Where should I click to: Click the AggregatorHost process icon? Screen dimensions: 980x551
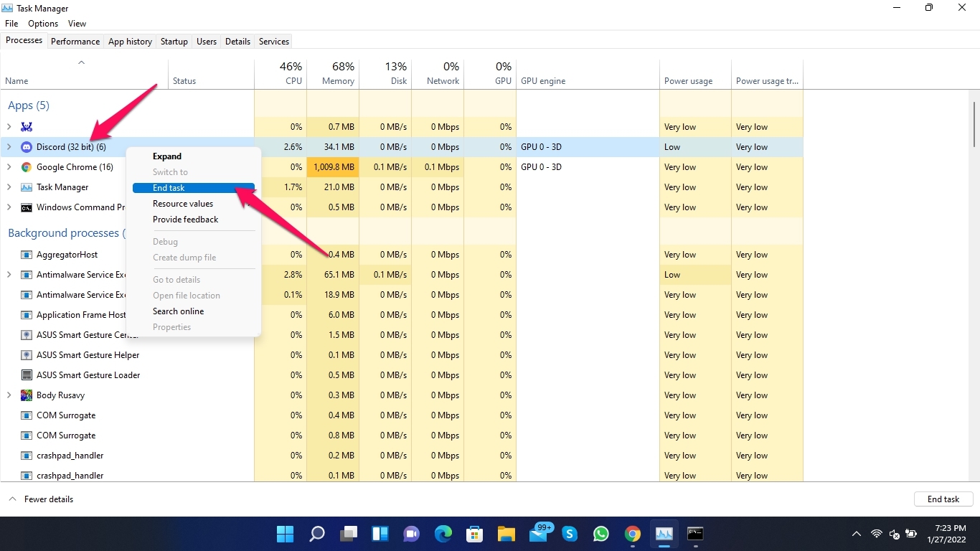point(27,255)
